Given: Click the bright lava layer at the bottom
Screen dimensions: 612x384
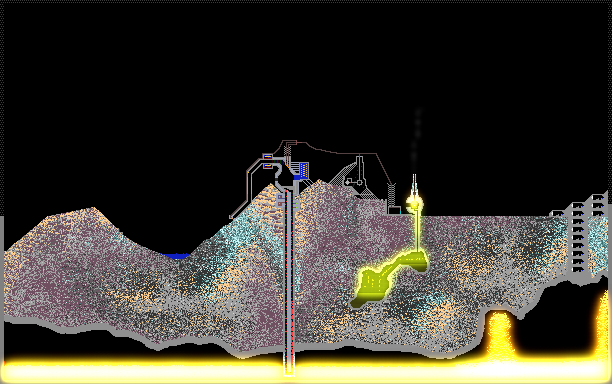Looking at the screenshot, I should [306, 370].
